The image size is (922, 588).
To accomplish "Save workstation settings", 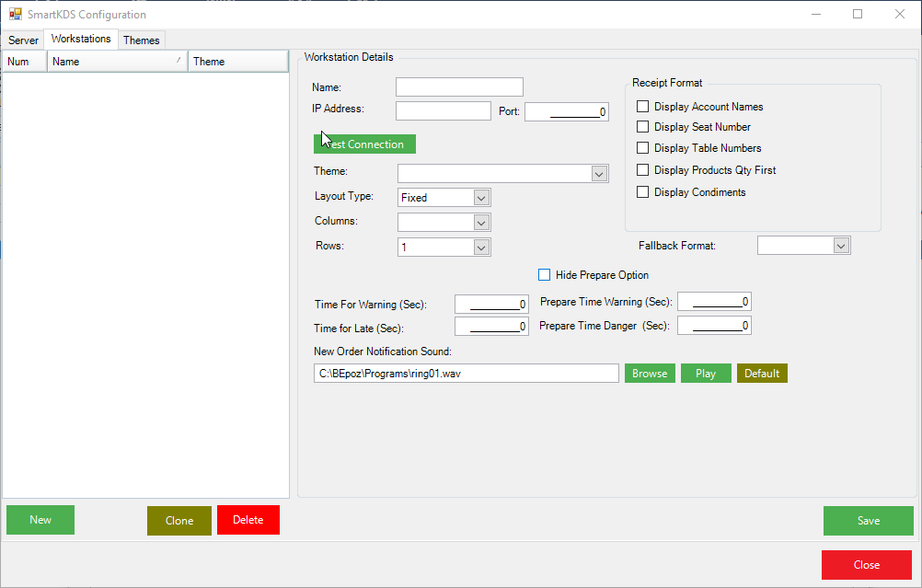I will coord(869,521).
